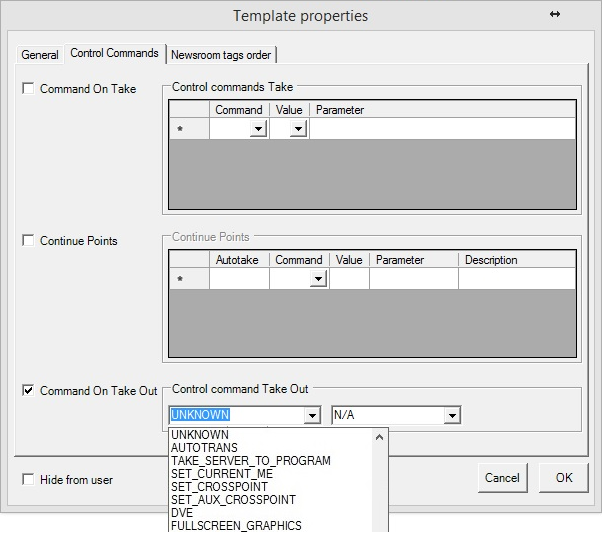The image size is (602, 533).
Task: Toggle the Hide from user checkbox
Action: [x=28, y=480]
